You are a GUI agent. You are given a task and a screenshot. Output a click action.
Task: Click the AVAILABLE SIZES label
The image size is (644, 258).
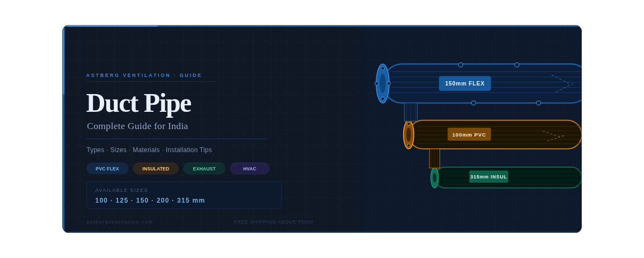click(x=121, y=190)
